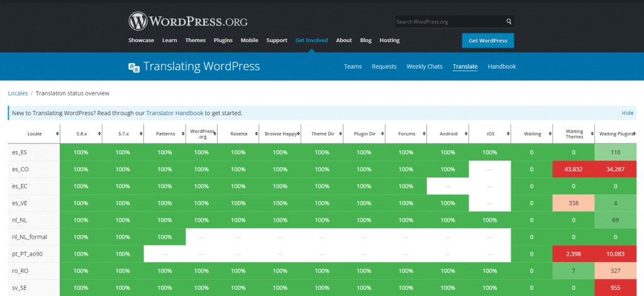Hide the new translator notice

pos(627,113)
